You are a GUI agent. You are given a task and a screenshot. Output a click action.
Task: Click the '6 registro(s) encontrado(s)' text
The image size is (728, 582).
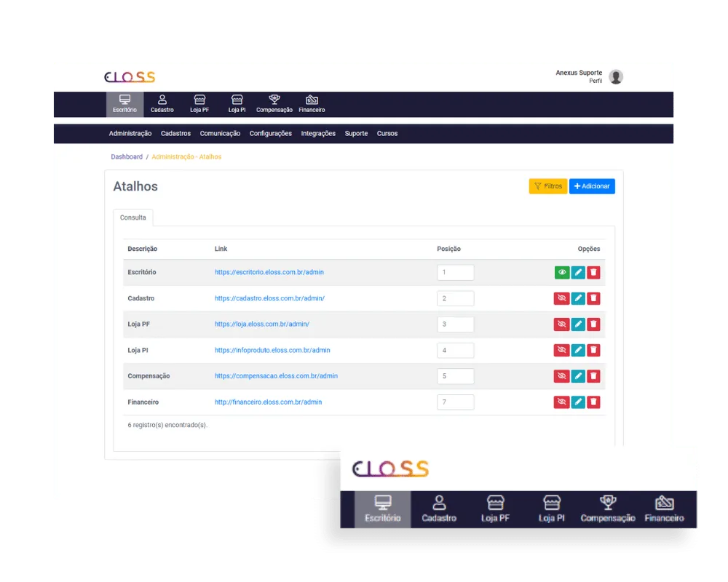167,425
